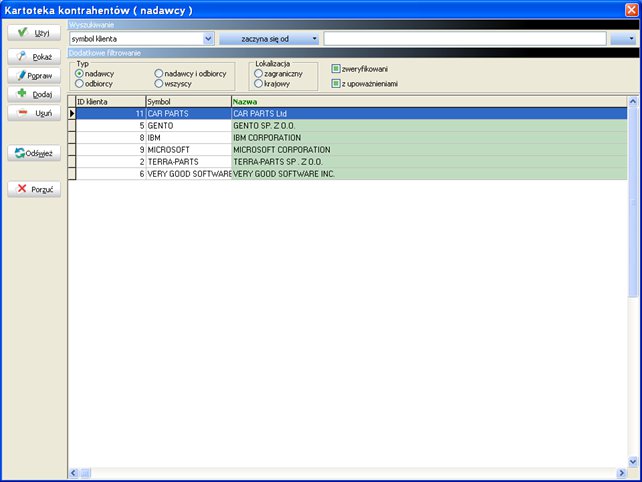The width and height of the screenshot is (642, 482).
Task: Click the Użyj button label
Action: 42,33
